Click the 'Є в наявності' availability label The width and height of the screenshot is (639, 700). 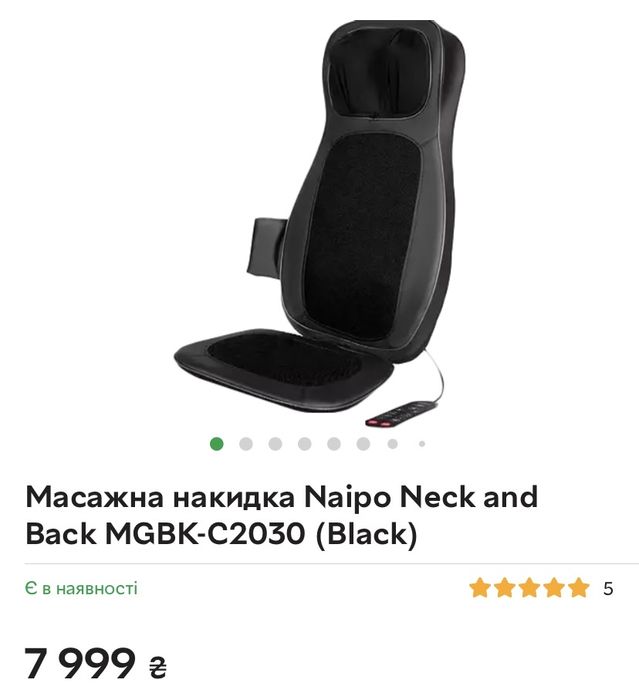tap(81, 588)
